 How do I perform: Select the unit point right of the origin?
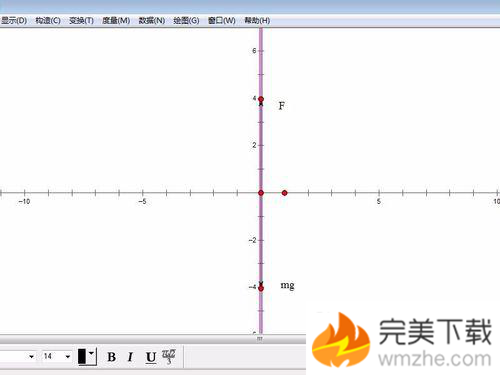tap(284, 193)
